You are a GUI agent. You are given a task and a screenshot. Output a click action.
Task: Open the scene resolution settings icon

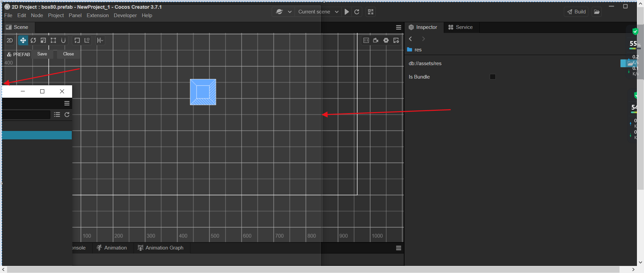[396, 40]
